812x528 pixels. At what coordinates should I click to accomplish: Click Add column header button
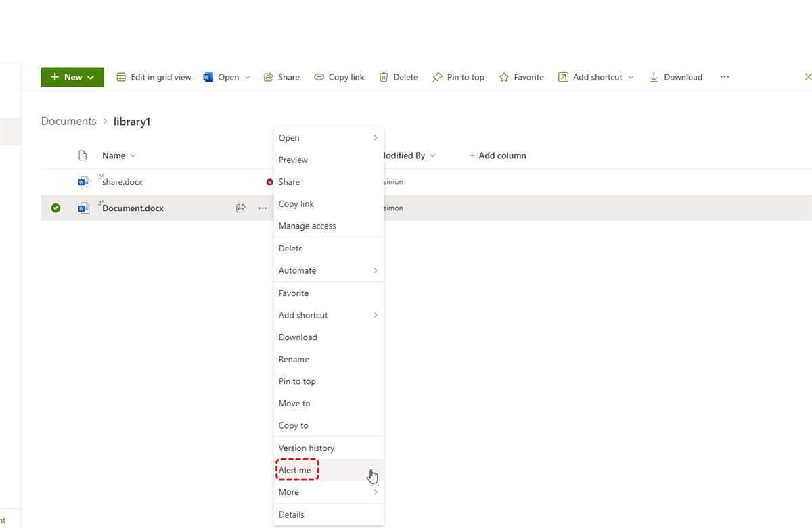coord(497,155)
